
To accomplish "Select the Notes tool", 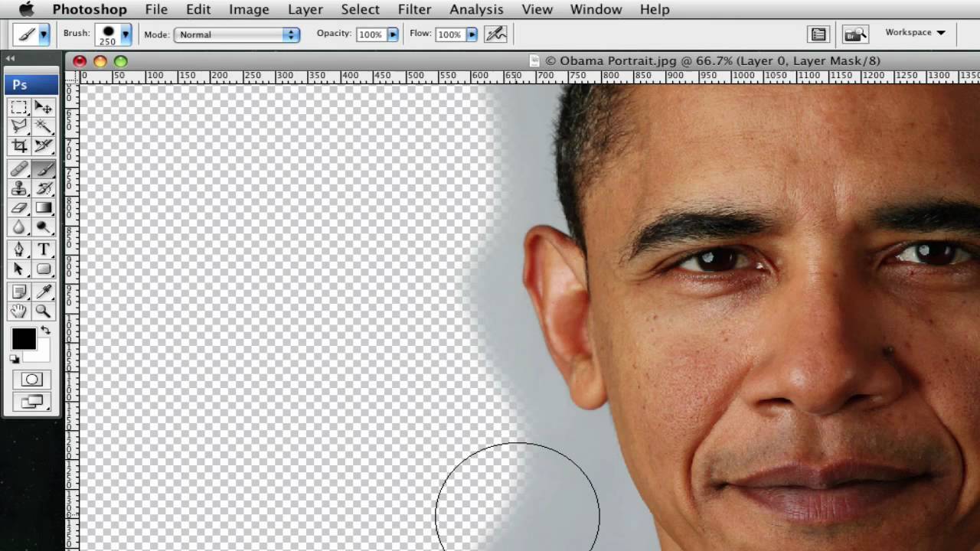I will (19, 292).
